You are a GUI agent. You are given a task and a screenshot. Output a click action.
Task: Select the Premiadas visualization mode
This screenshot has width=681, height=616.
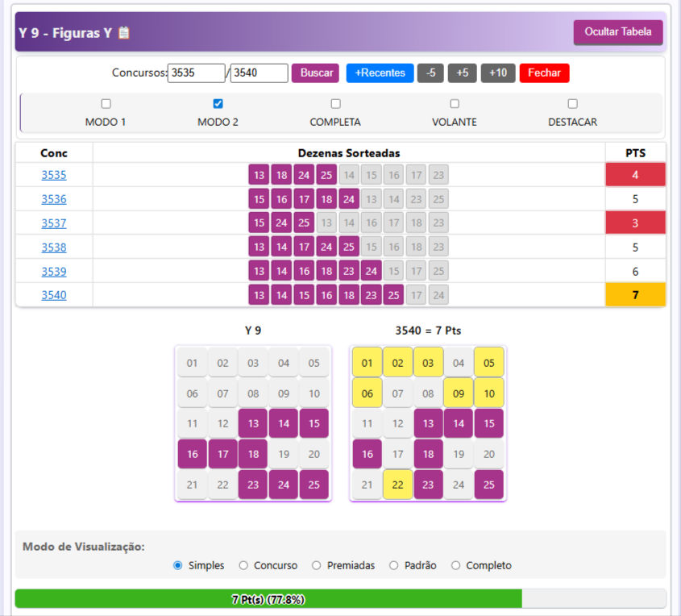coord(316,566)
